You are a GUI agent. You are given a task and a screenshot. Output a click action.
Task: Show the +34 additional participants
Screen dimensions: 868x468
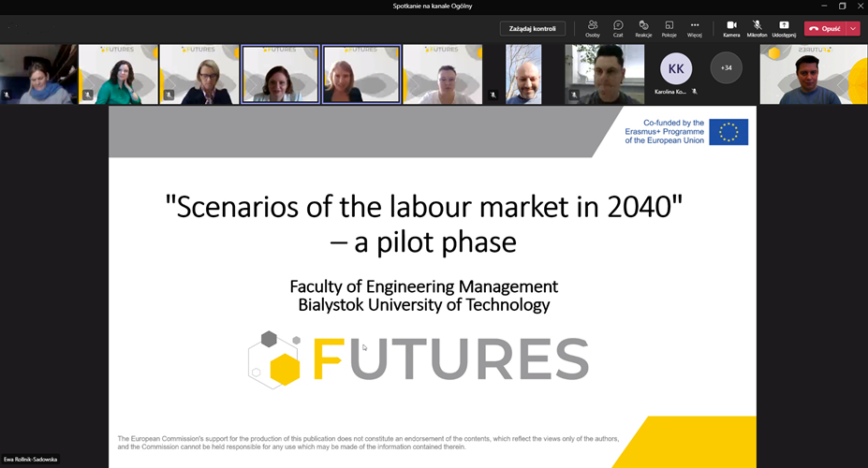tap(726, 67)
